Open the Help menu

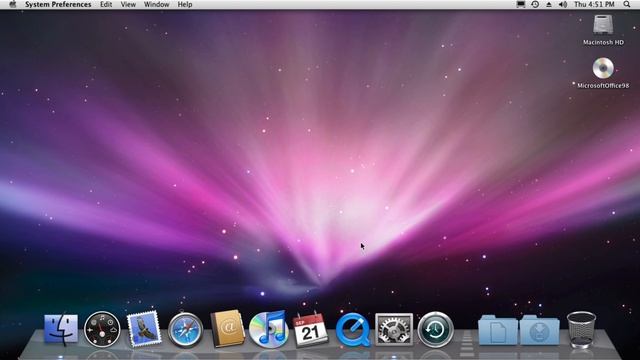pos(185,4)
